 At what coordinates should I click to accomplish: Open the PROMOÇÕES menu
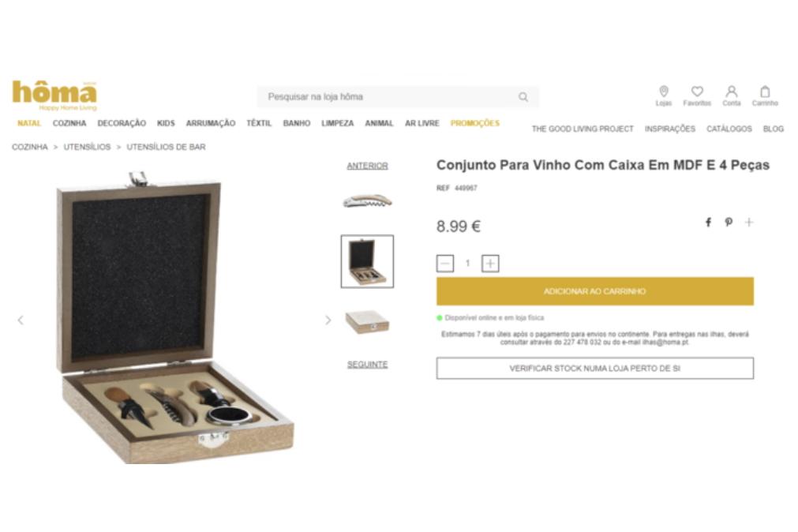475,123
